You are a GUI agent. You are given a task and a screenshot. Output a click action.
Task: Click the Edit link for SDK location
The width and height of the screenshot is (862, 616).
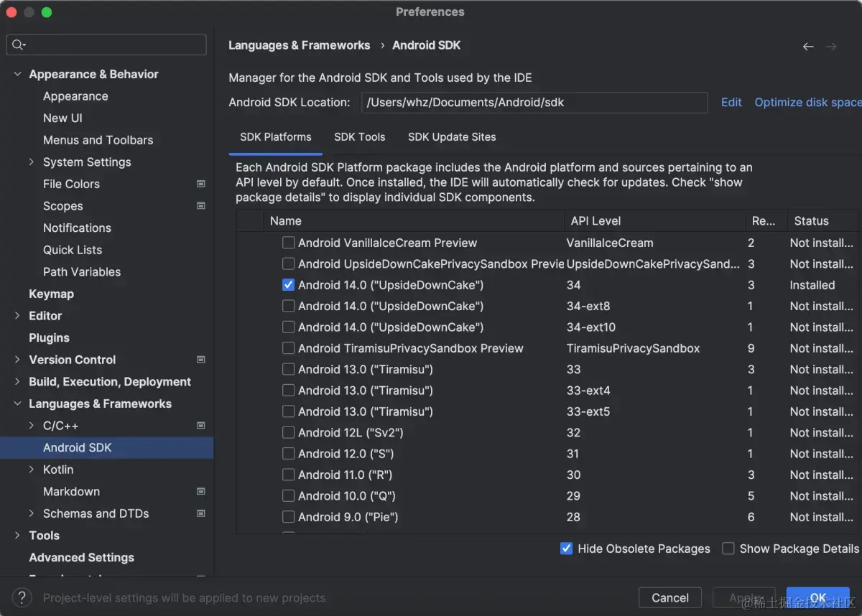coord(731,102)
